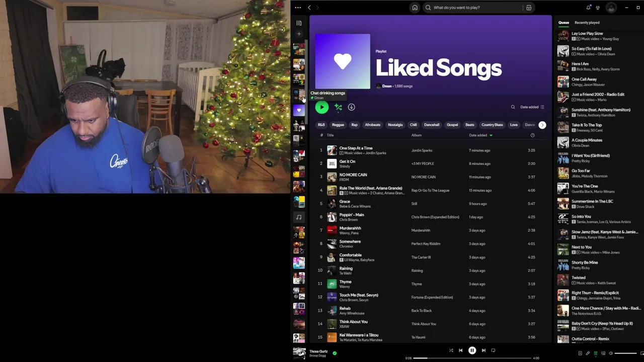Filter by the Reggae chip
Screen dimensions: 644x362
(x=338, y=125)
